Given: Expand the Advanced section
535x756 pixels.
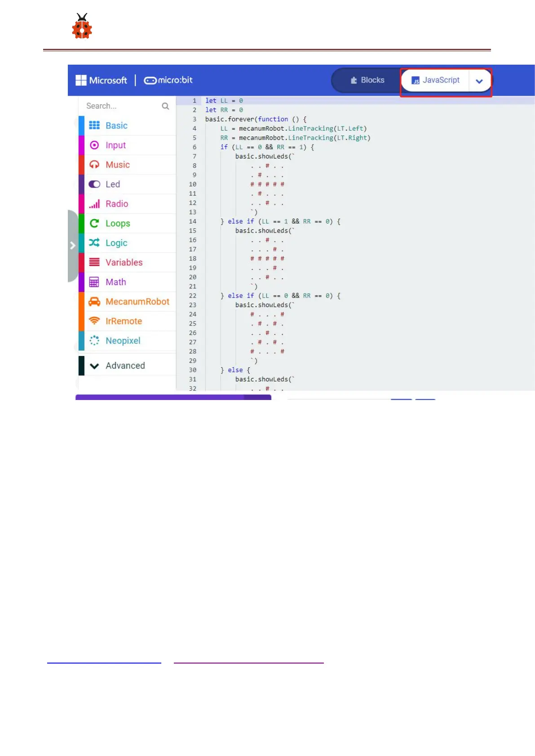Looking at the screenshot, I should 127,366.
